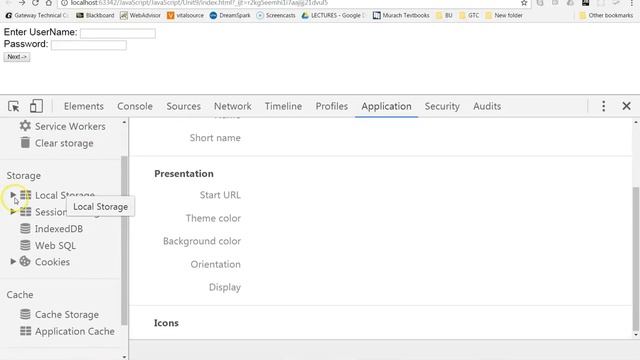
Task: Bookmark page with star icon
Action: (x=524, y=3)
